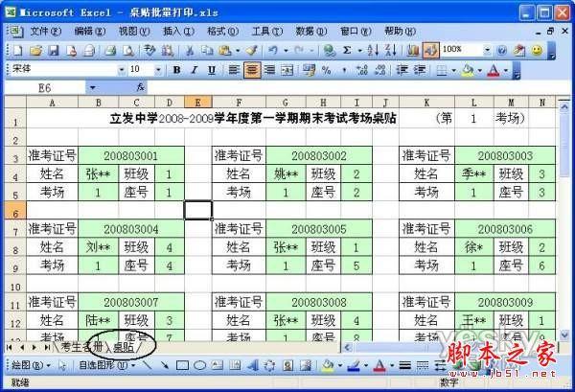575x392 pixels.
Task: Run the spelling check tool
Action: point(149,51)
